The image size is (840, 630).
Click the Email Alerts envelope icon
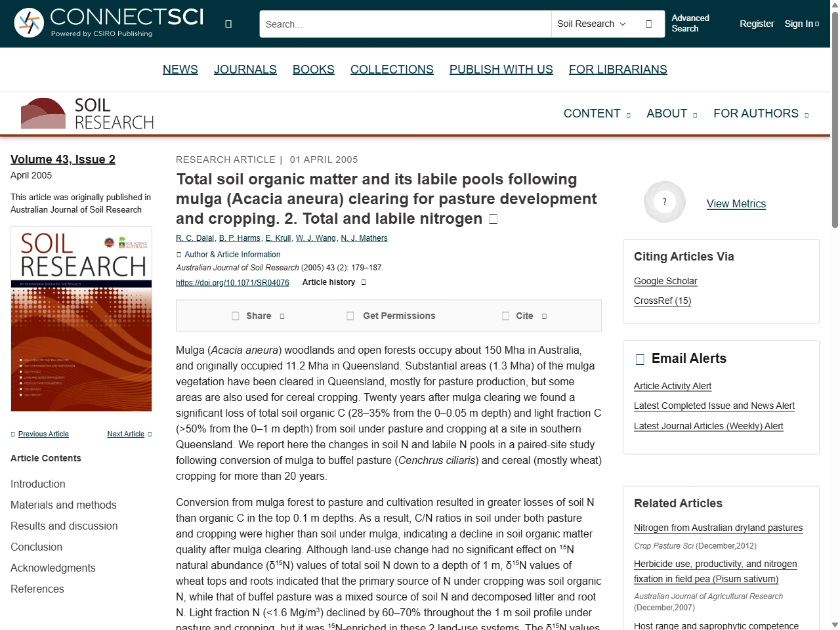640,358
